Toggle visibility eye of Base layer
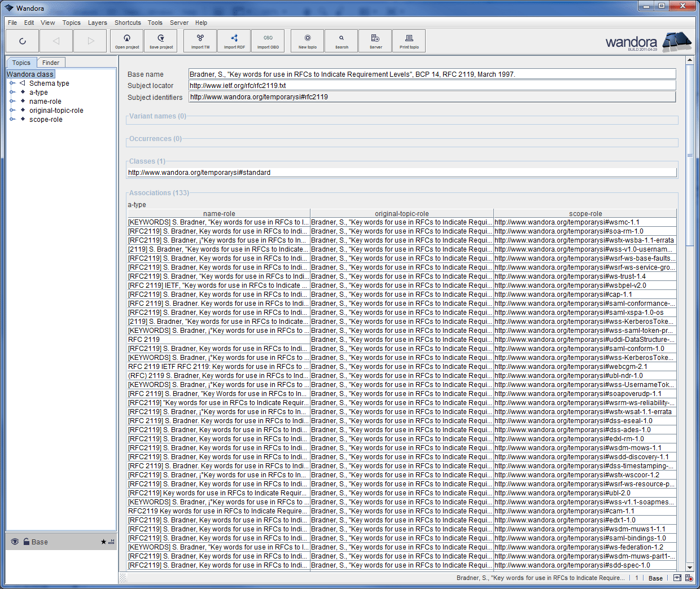700x589 pixels. click(15, 542)
